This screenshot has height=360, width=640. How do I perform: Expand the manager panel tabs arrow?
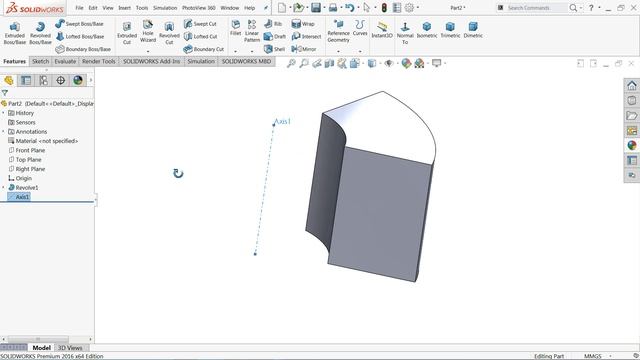pyautogui.click(x=91, y=80)
